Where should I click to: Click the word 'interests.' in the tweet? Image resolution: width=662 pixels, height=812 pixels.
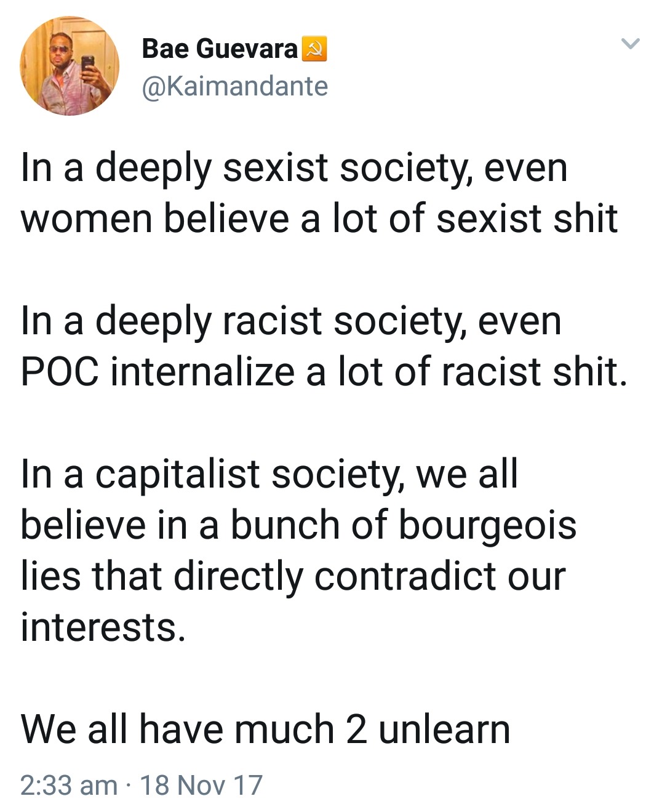coord(103,627)
